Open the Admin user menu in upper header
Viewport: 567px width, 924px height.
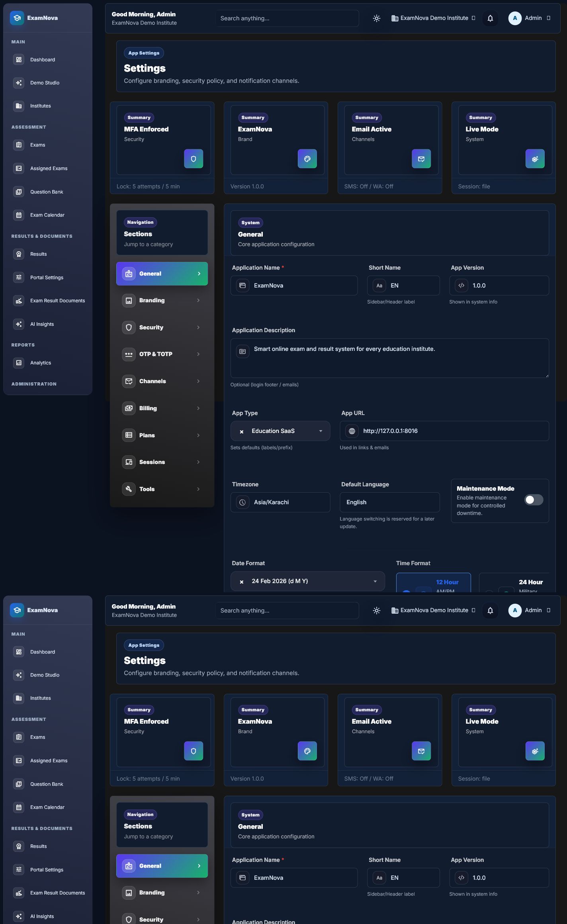coord(530,18)
